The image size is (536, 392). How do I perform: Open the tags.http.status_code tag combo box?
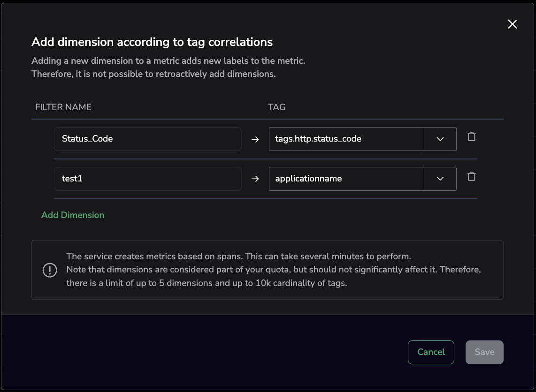[346, 139]
